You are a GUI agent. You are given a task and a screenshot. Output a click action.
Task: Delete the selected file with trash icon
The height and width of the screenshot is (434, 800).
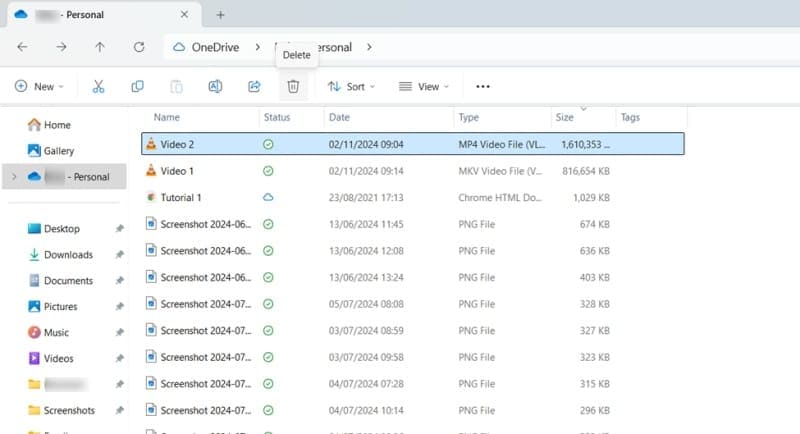click(x=293, y=87)
